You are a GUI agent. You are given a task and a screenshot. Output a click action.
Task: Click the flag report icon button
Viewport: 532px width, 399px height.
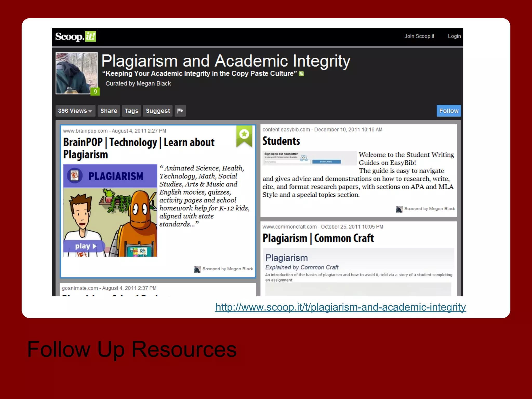[180, 111]
